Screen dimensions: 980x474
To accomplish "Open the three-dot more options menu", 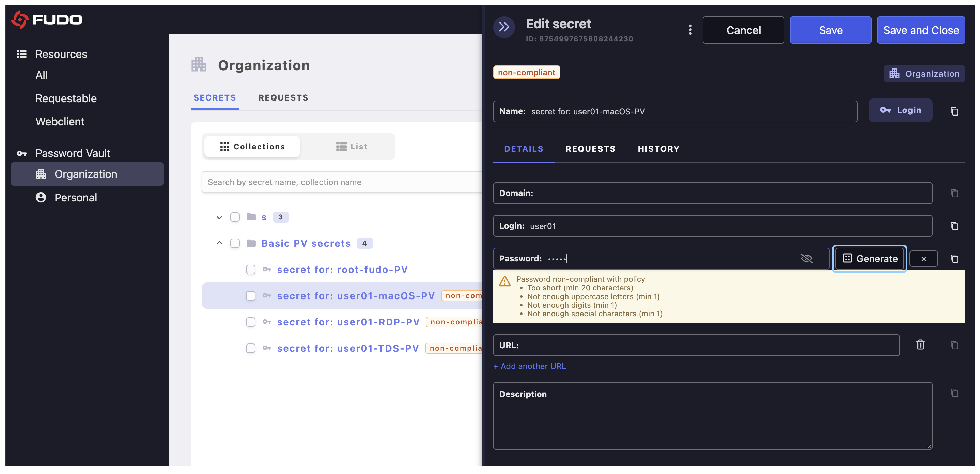I will click(690, 30).
